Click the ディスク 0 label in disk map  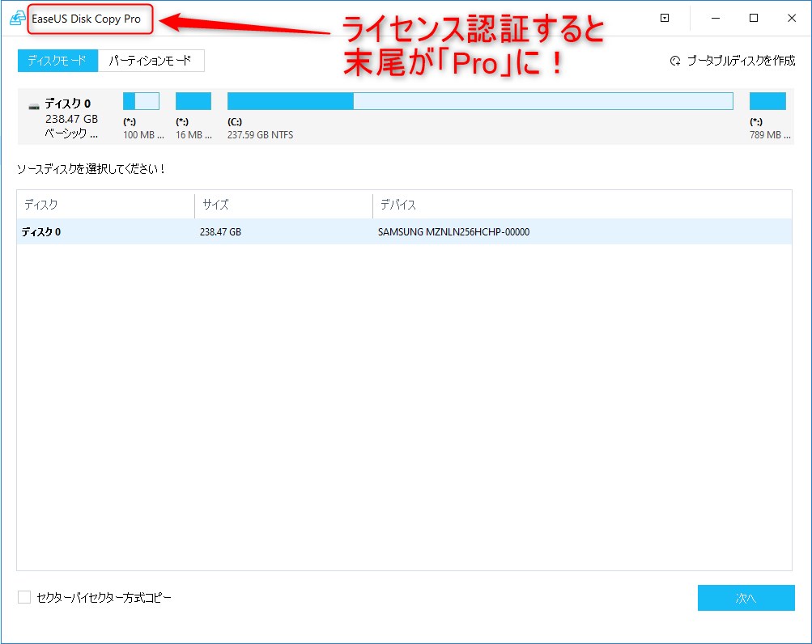pyautogui.click(x=68, y=104)
